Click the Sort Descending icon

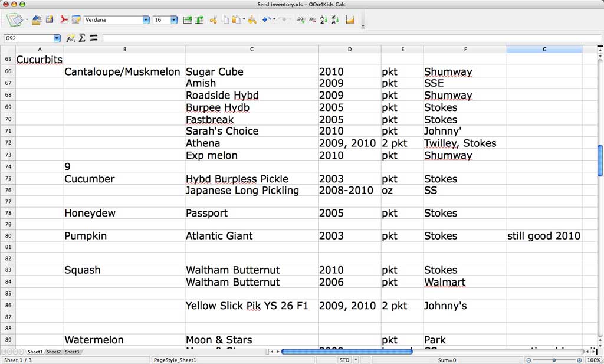point(335,19)
